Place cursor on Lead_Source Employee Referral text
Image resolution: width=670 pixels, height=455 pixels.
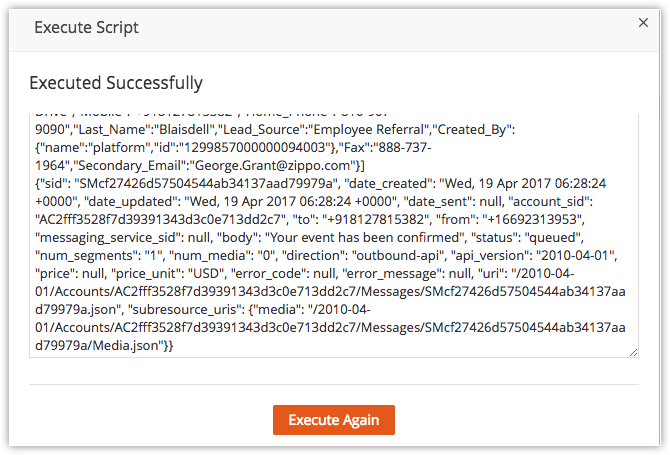(x=324, y=129)
